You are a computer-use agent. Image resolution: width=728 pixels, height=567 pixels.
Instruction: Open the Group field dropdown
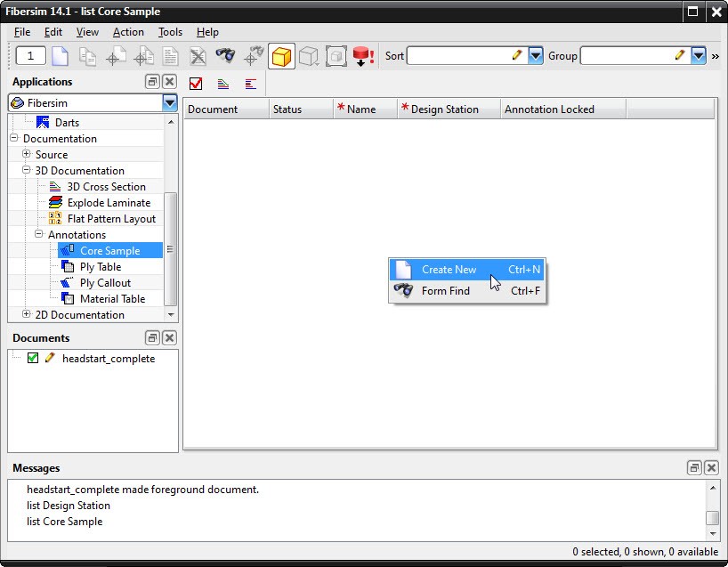(698, 55)
